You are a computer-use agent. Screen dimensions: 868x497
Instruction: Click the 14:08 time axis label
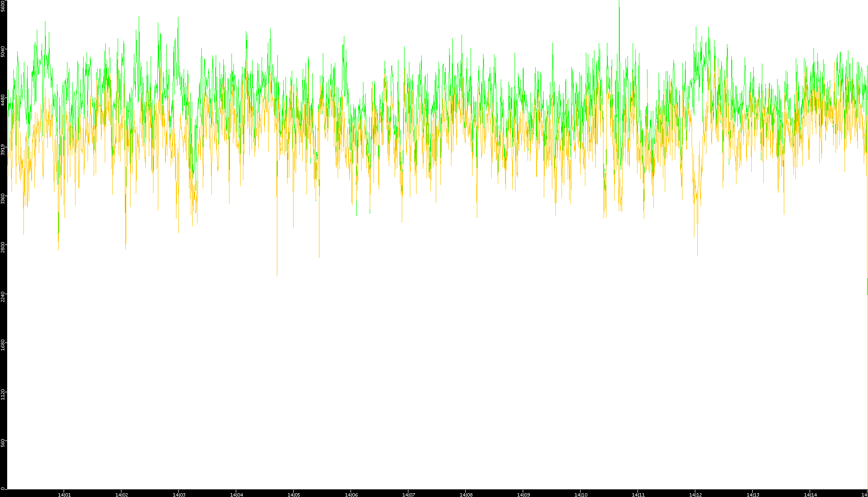coord(466,495)
